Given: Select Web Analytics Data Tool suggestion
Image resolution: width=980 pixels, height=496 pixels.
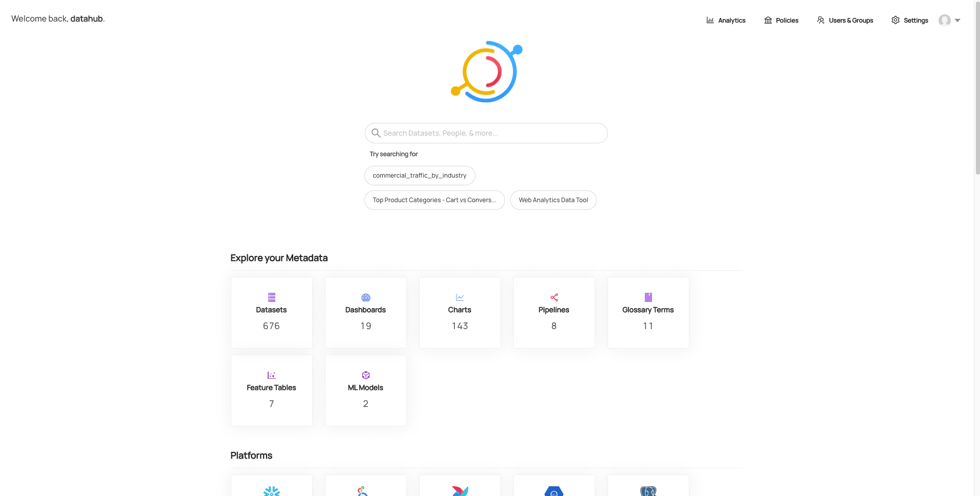Looking at the screenshot, I should [553, 200].
